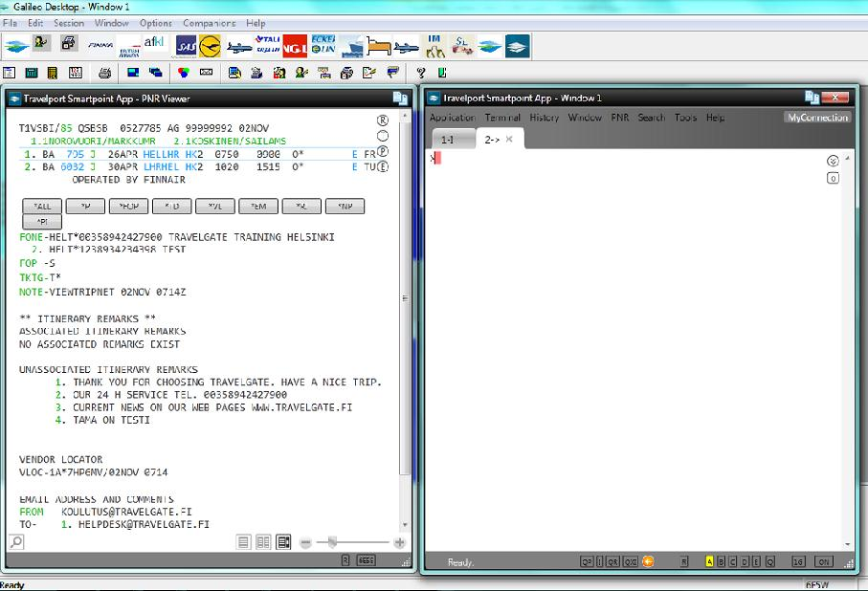Click the keyboard toolbar icon

pos(206,72)
